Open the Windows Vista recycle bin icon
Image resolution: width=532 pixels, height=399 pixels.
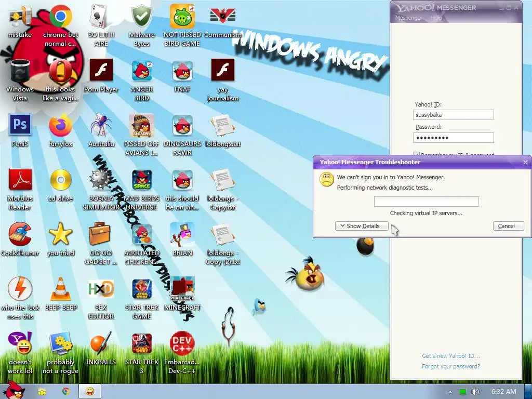coord(20,71)
